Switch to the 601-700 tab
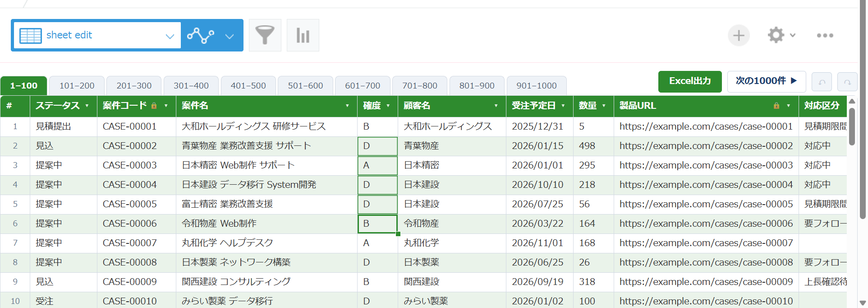 click(x=363, y=86)
